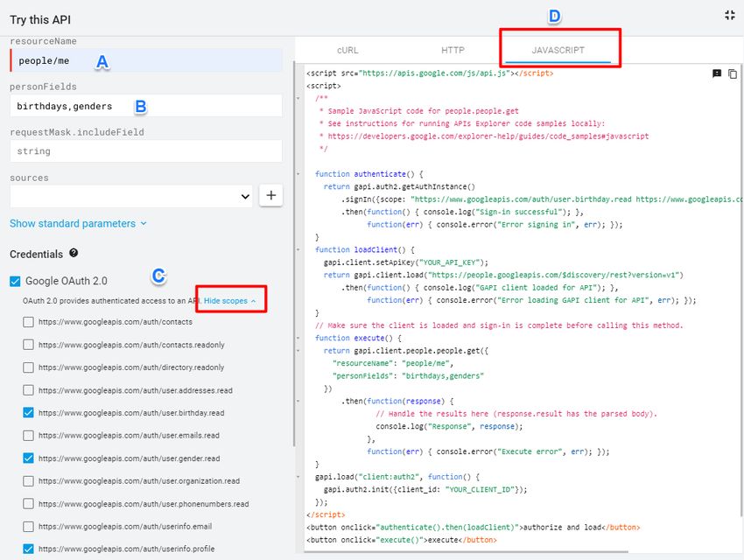The height and width of the screenshot is (560, 744).
Task: Click the 'sources' field label
Action: click(x=30, y=178)
